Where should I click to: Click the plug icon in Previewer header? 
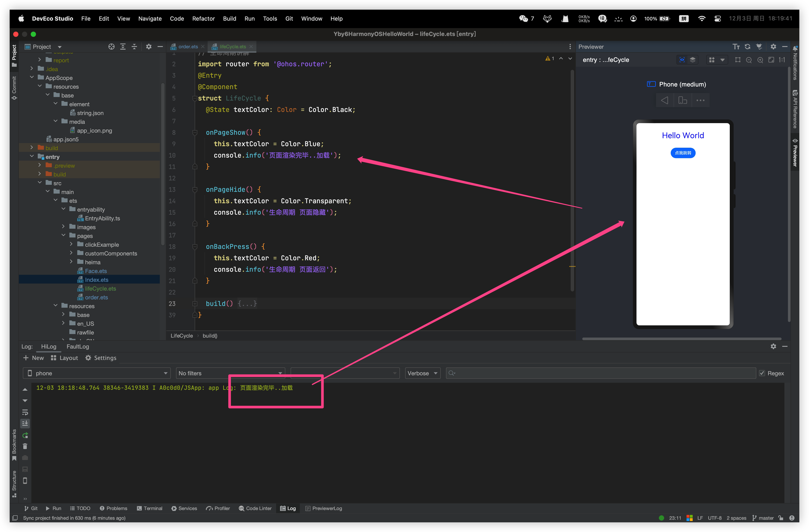click(x=759, y=47)
